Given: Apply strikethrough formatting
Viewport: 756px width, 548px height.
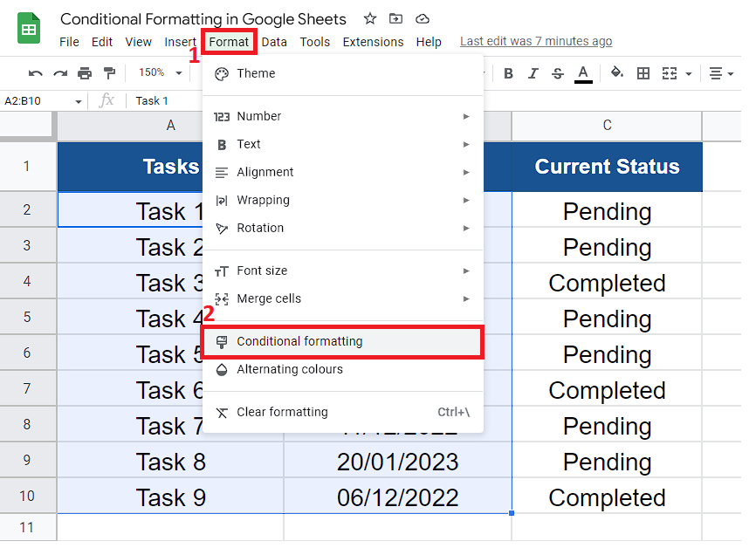Looking at the screenshot, I should [558, 73].
